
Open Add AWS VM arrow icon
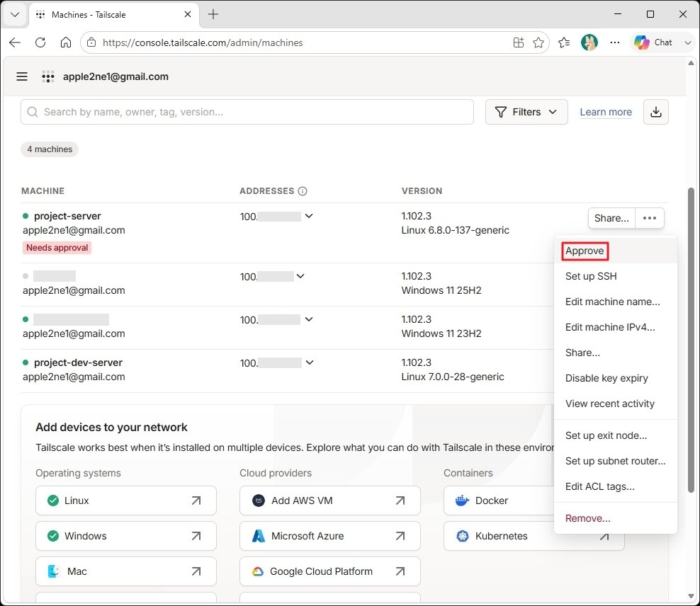[400, 501]
